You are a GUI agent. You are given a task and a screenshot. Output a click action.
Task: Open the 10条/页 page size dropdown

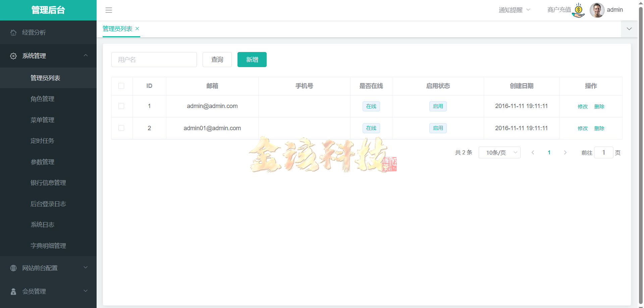(x=499, y=152)
